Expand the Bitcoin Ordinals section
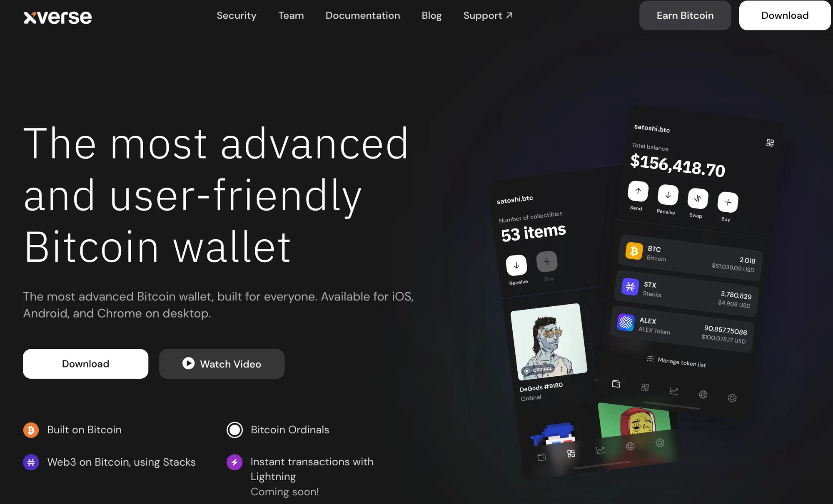This screenshot has height=504, width=833. [290, 429]
